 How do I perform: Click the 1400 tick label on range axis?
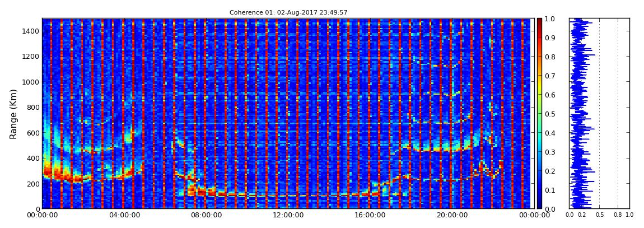[31, 31]
